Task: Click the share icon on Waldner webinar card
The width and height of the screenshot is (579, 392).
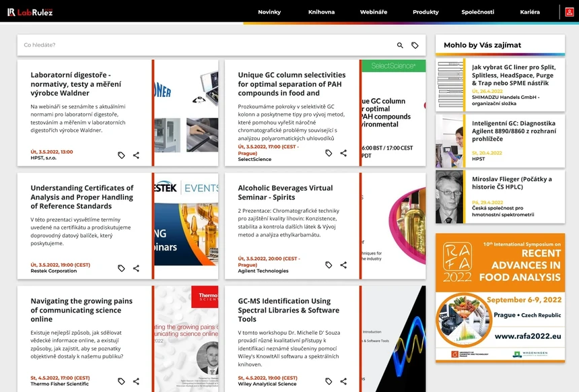Action: point(137,155)
